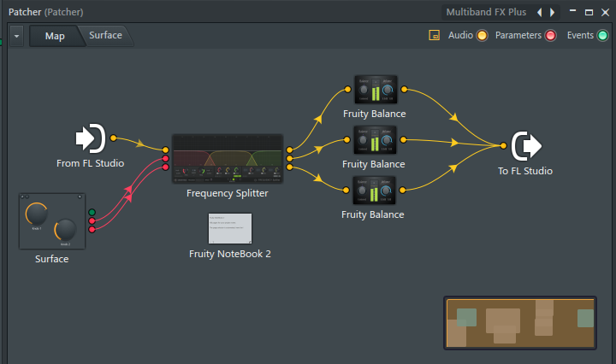Click the From FL Studio label
616x364 pixels.
pos(91,163)
